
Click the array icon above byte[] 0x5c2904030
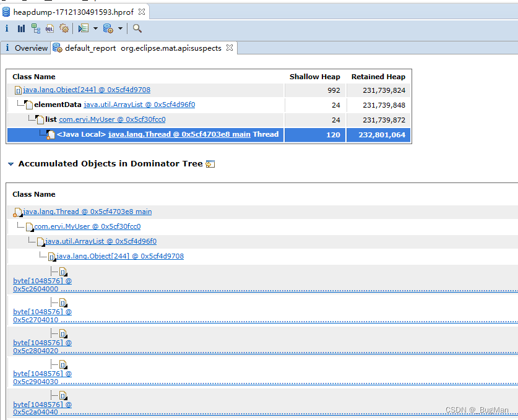pyautogui.click(x=63, y=364)
